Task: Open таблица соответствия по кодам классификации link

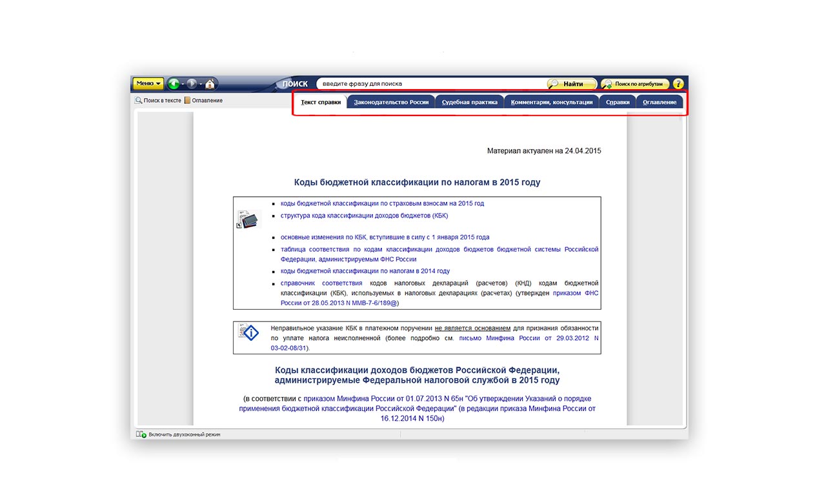Action: point(439,254)
